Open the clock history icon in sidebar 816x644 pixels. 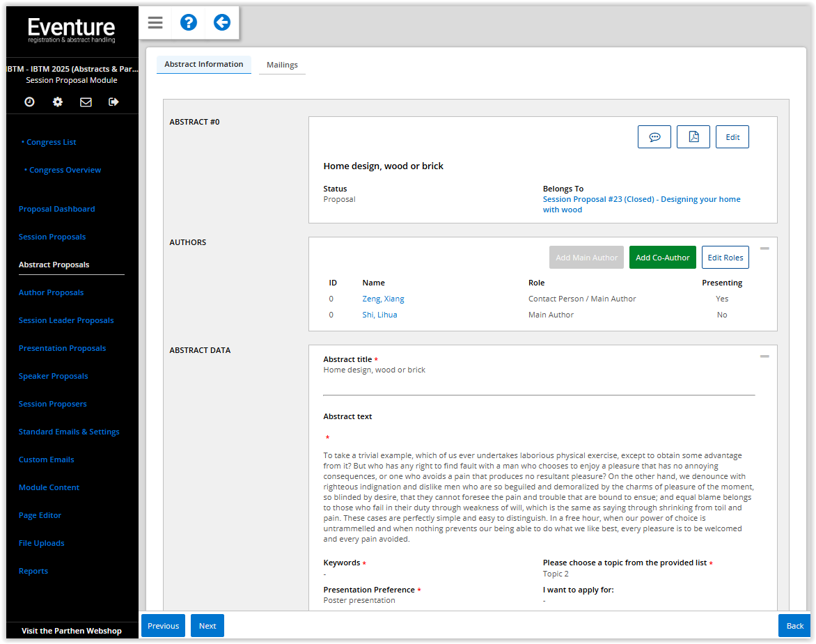pos(29,102)
